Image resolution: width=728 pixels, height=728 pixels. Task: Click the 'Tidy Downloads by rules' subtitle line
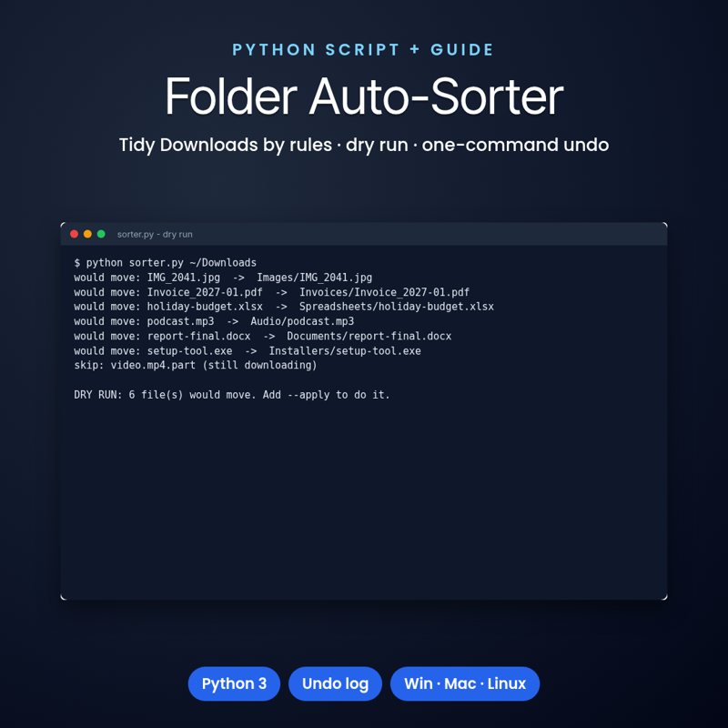[x=364, y=145]
